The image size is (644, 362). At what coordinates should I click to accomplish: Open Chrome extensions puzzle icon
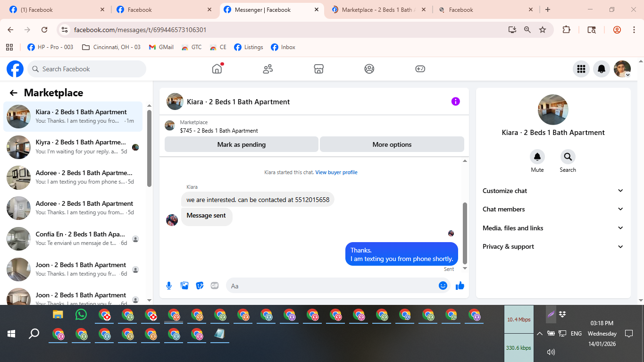[x=566, y=30]
